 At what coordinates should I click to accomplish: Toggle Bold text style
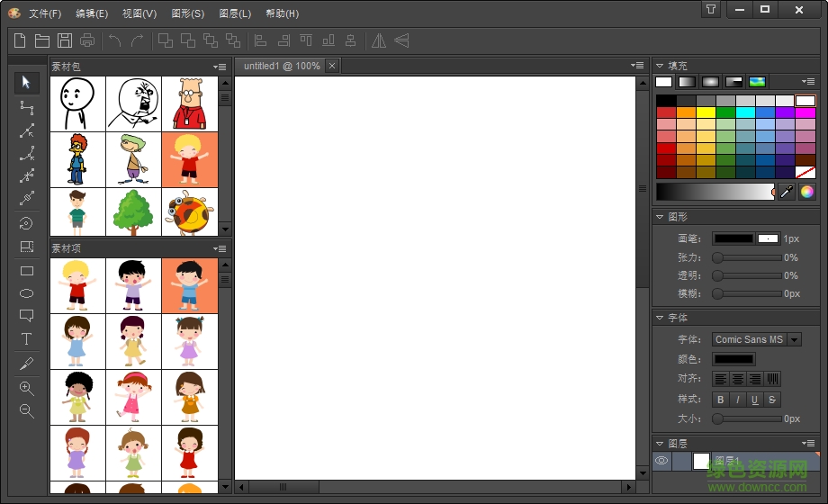(x=720, y=400)
